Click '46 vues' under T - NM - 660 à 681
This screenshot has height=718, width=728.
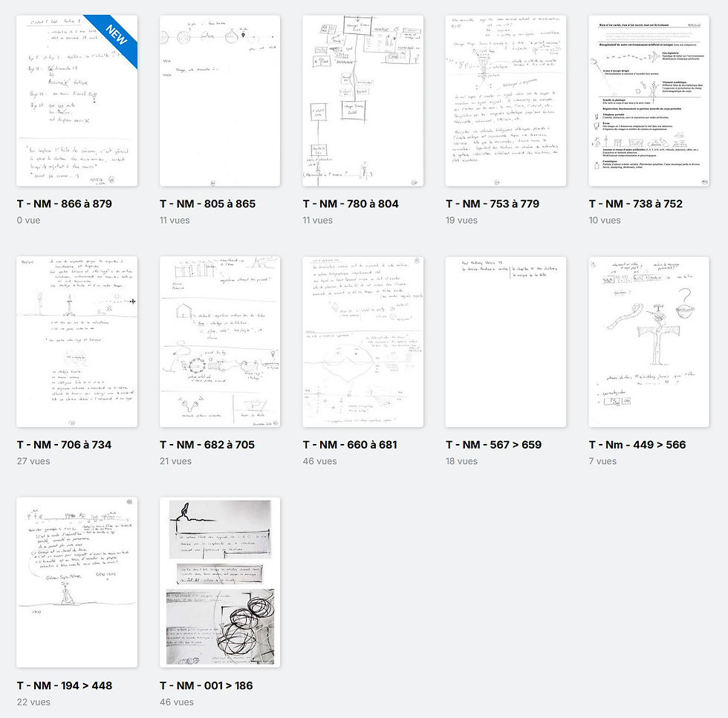(320, 461)
